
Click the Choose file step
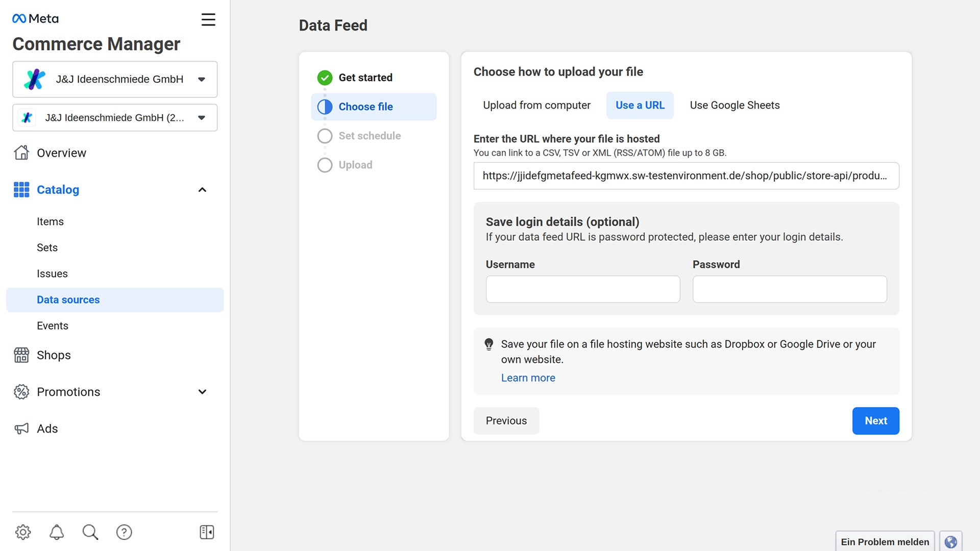(374, 107)
